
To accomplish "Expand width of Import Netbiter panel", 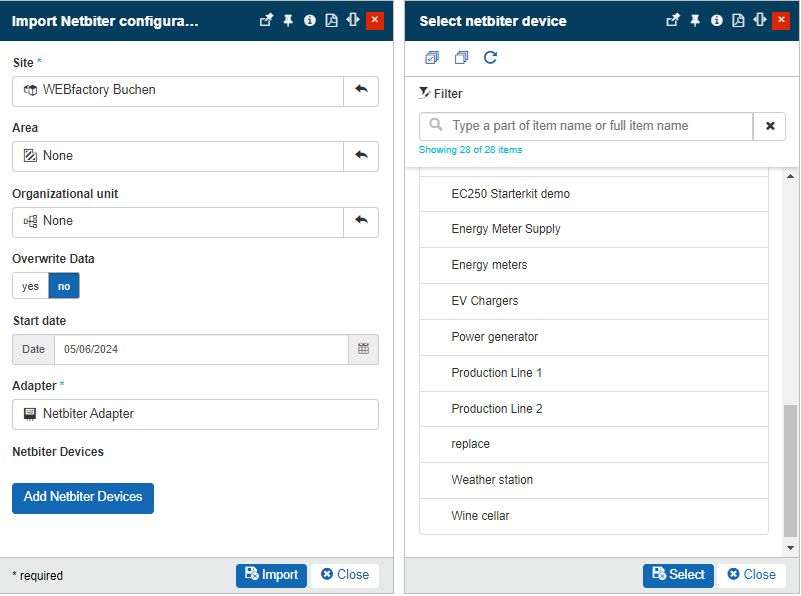I will coord(353,20).
